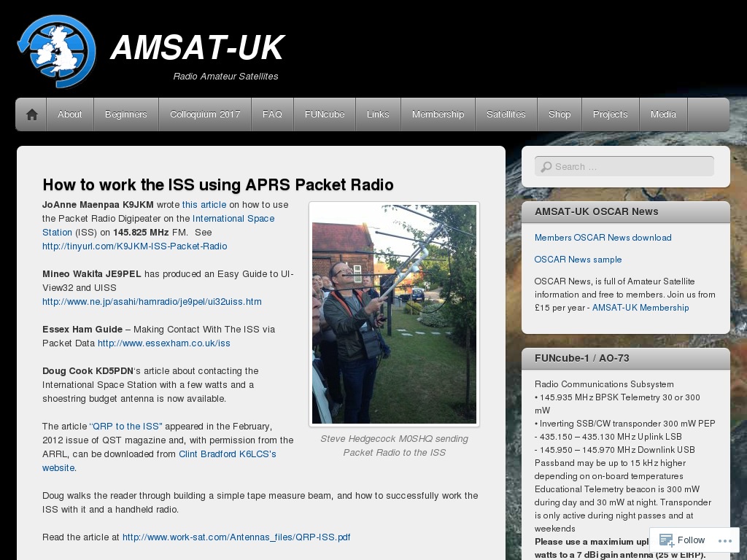Open the Satellites menu item
The image size is (747, 560).
[x=506, y=114]
